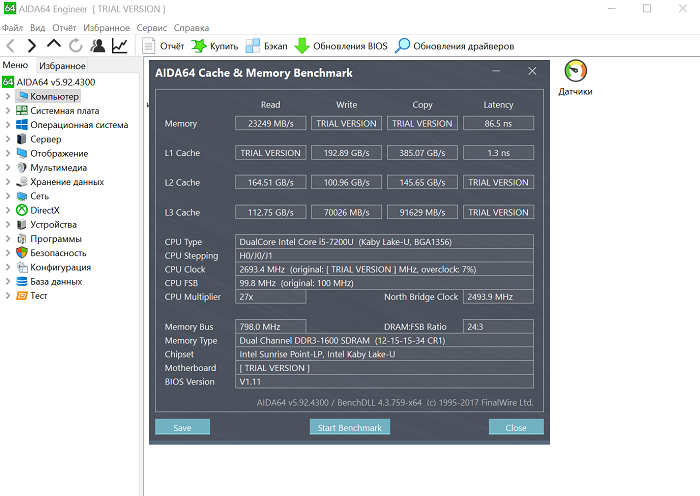
Task: Expand the Тест tree node
Action: (8, 296)
